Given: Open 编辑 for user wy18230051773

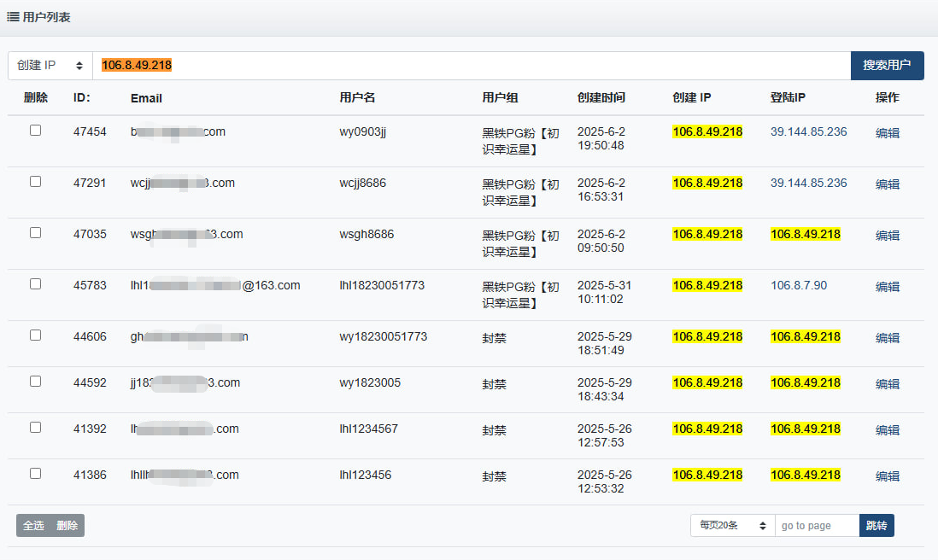Looking at the screenshot, I should point(887,338).
